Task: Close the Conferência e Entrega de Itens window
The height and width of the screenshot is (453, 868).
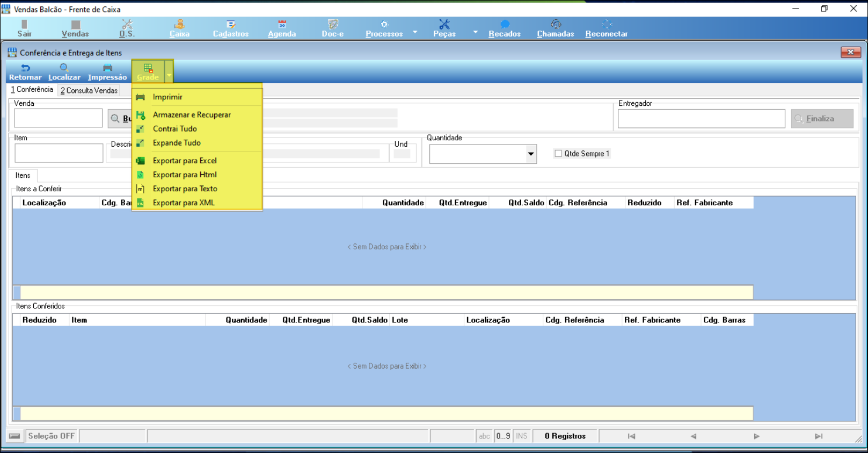Action: tap(851, 52)
